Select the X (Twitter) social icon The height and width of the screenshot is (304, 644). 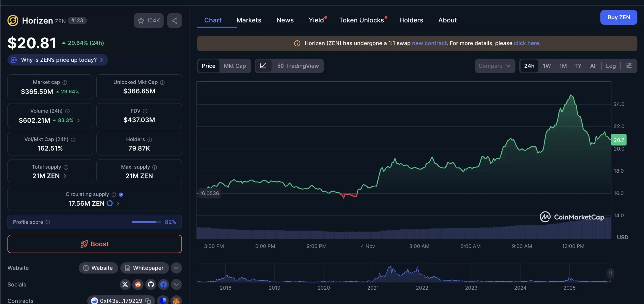[125, 284]
